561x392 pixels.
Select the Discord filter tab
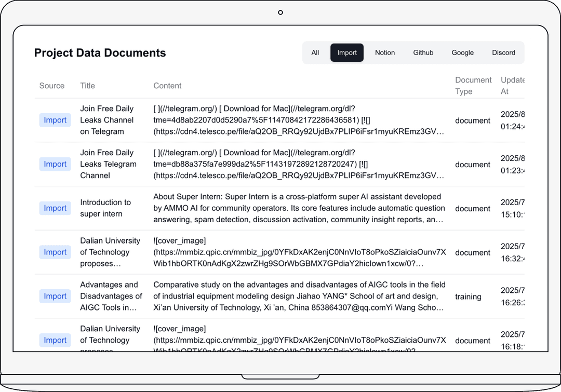[x=503, y=52]
